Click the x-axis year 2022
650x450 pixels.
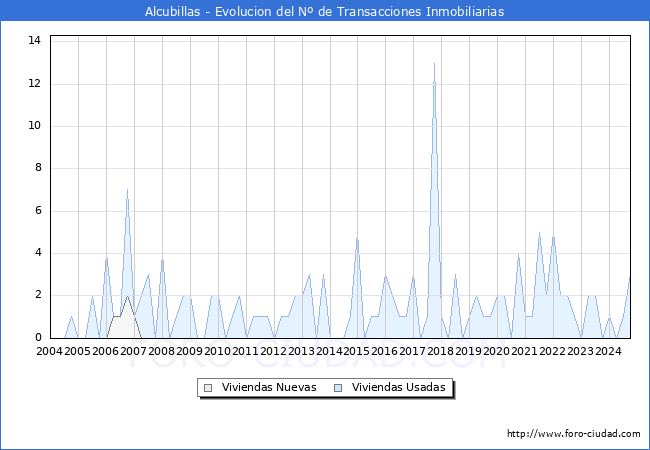pos(553,351)
